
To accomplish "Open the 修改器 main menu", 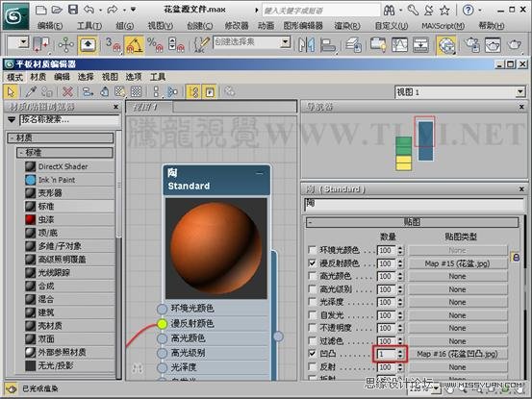I will pos(237,26).
